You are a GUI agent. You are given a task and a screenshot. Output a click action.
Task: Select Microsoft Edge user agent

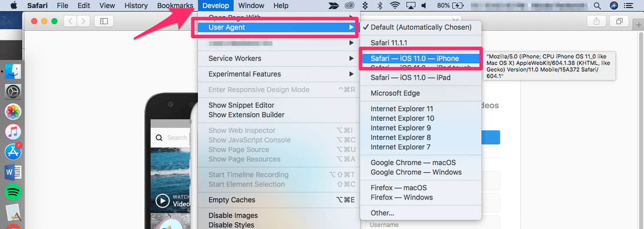[421, 93]
